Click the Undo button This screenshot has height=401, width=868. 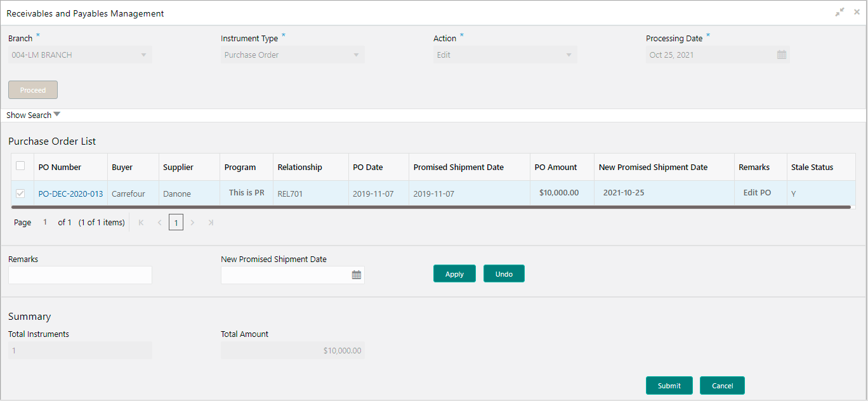(x=504, y=274)
